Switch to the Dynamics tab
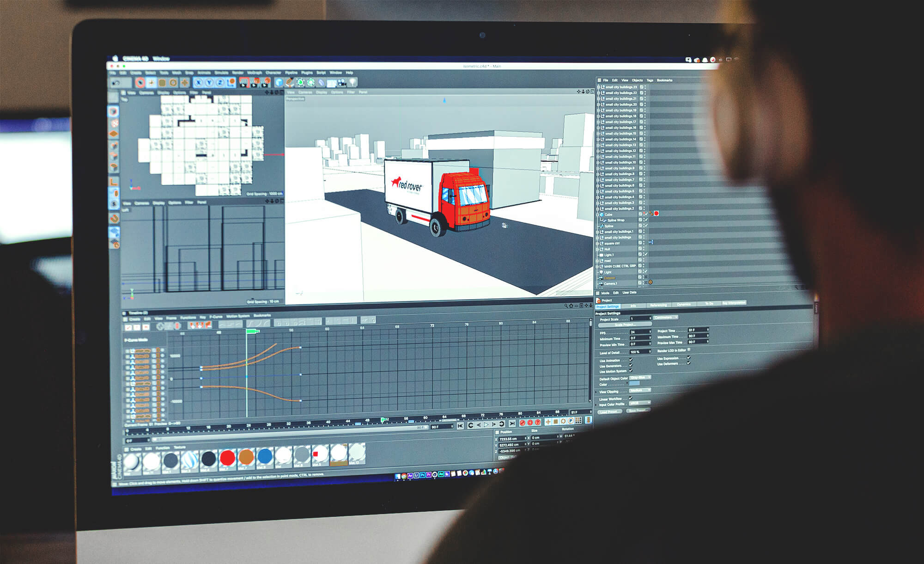 click(684, 304)
